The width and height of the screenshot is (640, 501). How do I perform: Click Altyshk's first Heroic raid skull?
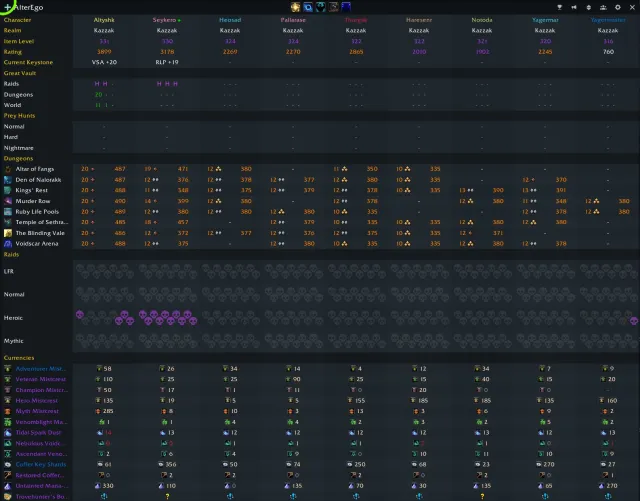[x=80, y=314]
